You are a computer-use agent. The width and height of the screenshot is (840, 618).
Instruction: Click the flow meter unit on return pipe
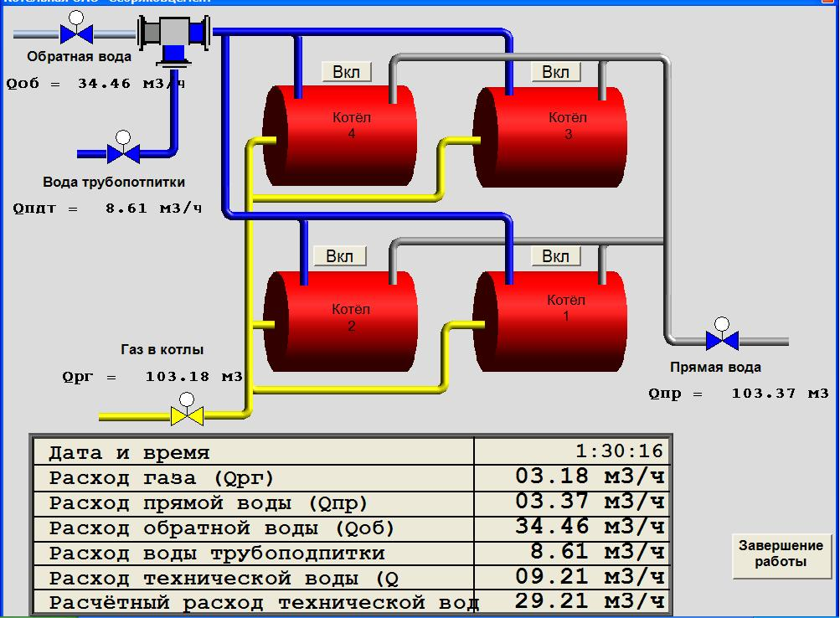click(173, 37)
